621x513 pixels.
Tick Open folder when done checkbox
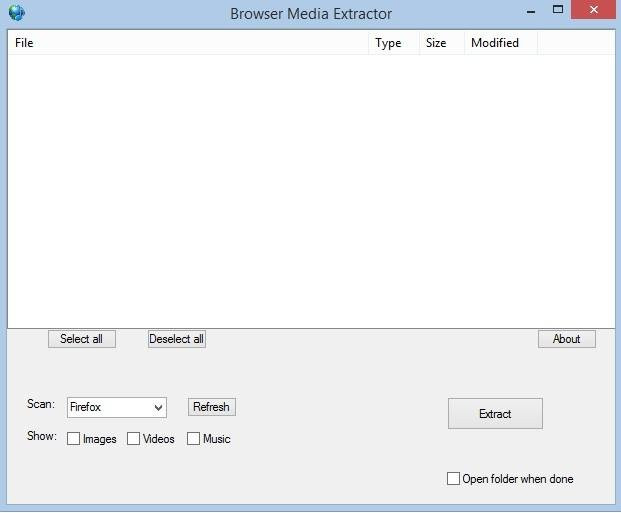tap(453, 479)
